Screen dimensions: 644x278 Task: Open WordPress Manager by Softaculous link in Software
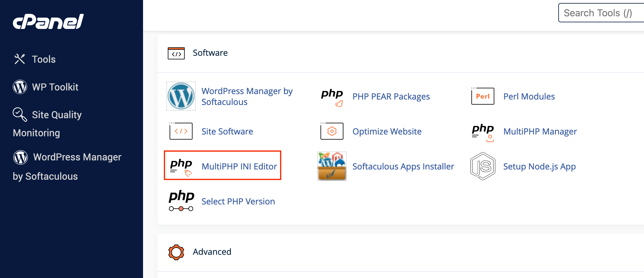(247, 96)
